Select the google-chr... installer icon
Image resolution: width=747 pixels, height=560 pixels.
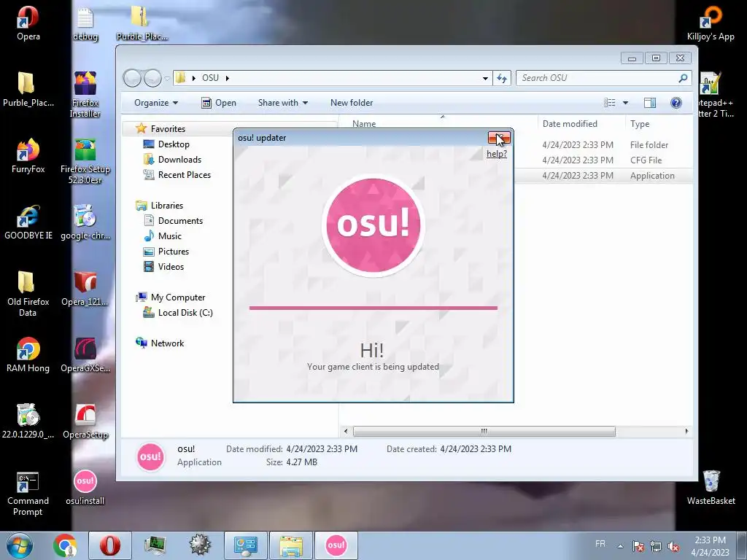pyautogui.click(x=85, y=222)
